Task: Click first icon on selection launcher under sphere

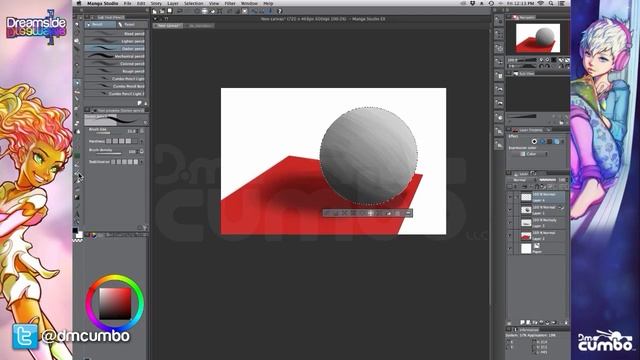Action: coord(327,213)
